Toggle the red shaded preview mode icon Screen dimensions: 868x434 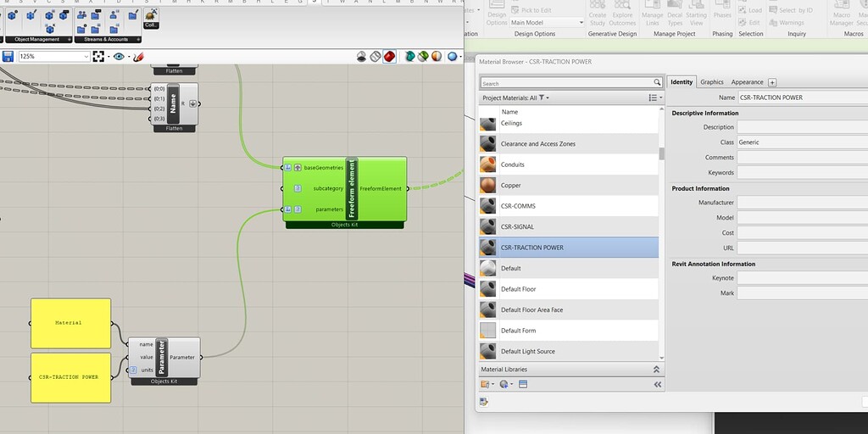(390, 57)
